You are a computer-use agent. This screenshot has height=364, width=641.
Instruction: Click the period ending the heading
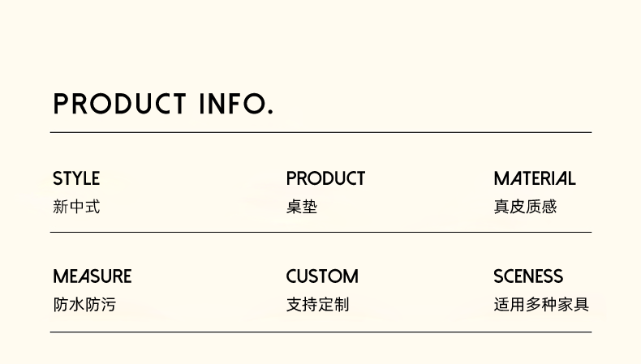coord(269,112)
